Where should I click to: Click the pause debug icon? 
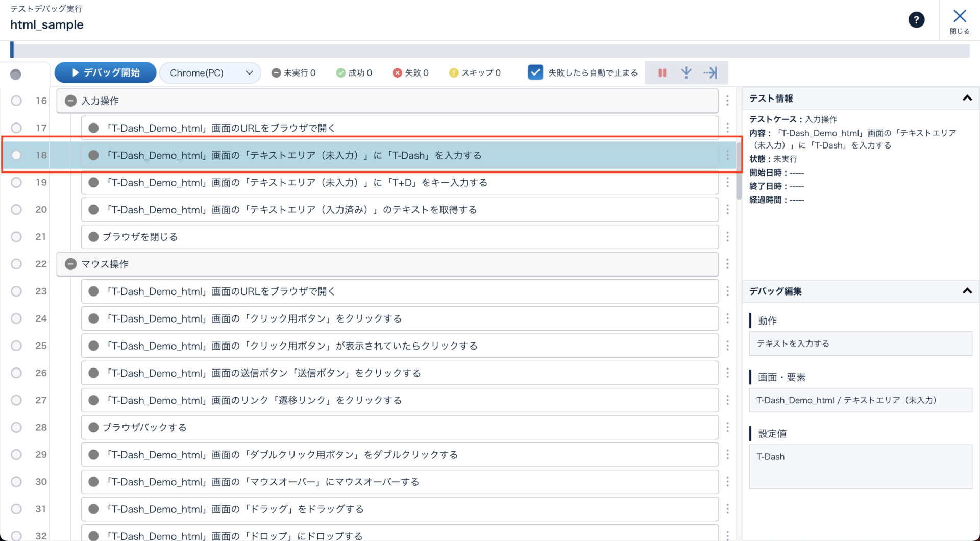point(662,73)
